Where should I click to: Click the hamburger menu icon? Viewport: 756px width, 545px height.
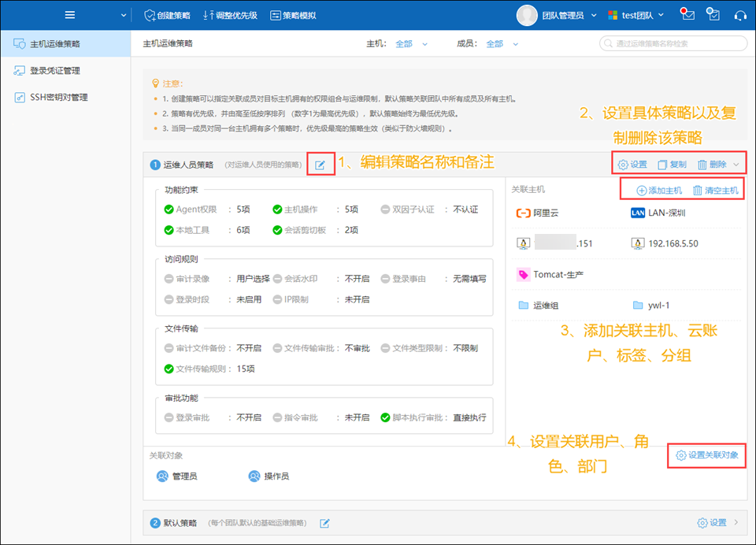click(x=70, y=15)
